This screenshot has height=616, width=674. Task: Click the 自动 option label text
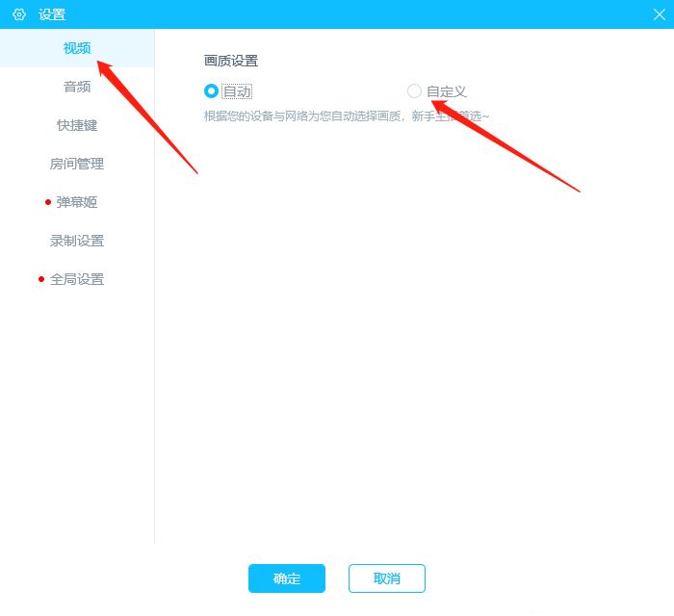(x=237, y=91)
